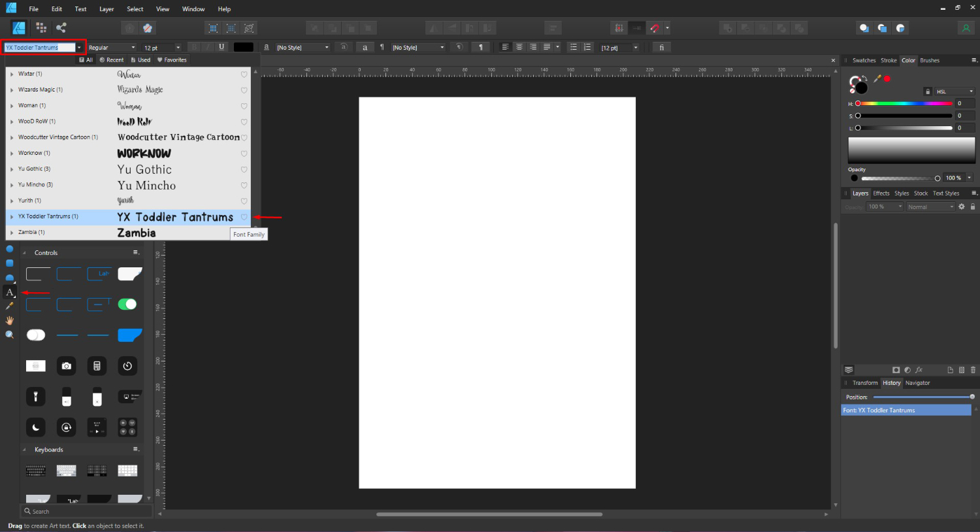Screen dimensions: 980x532
Task: Show Favorites fonts filter
Action: click(172, 59)
